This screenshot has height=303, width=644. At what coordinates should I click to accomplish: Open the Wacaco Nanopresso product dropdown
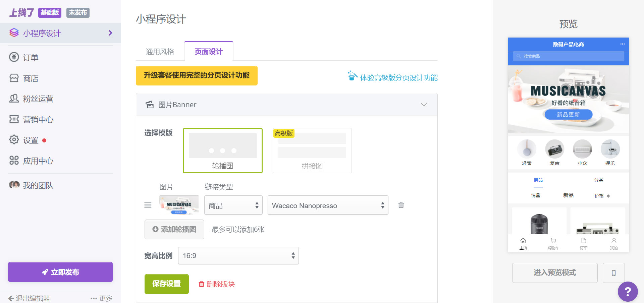[328, 205]
